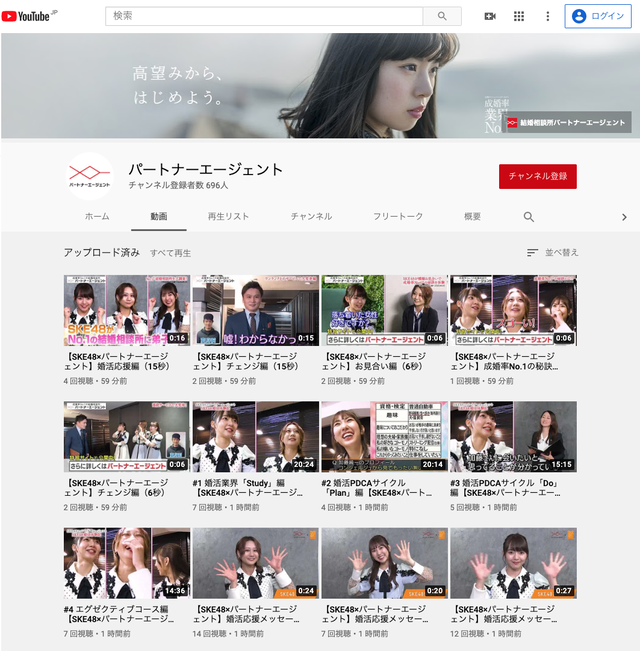Image resolution: width=640 pixels, height=651 pixels.
Task: Open thumbnail of チェンジ編（6秒）video
Action: click(x=127, y=436)
